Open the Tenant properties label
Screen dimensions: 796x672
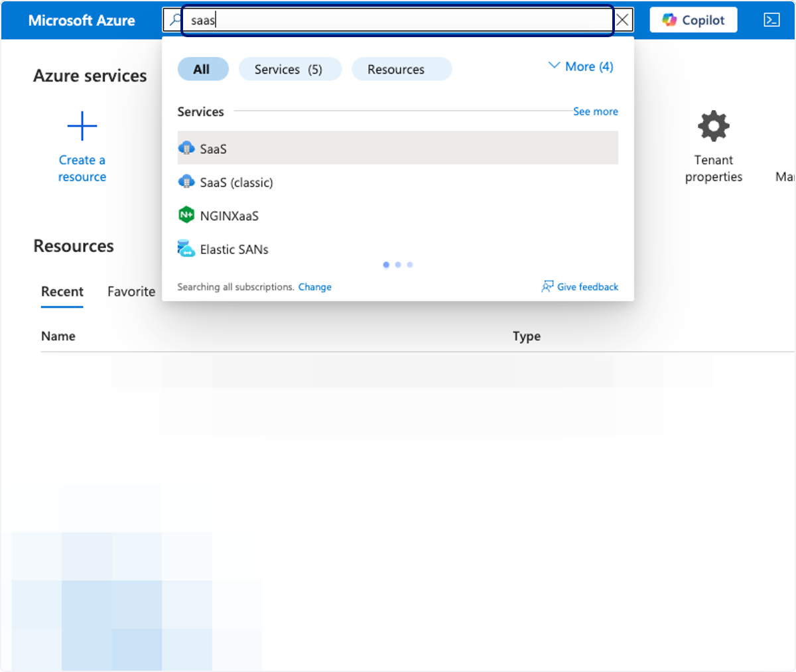click(x=714, y=168)
